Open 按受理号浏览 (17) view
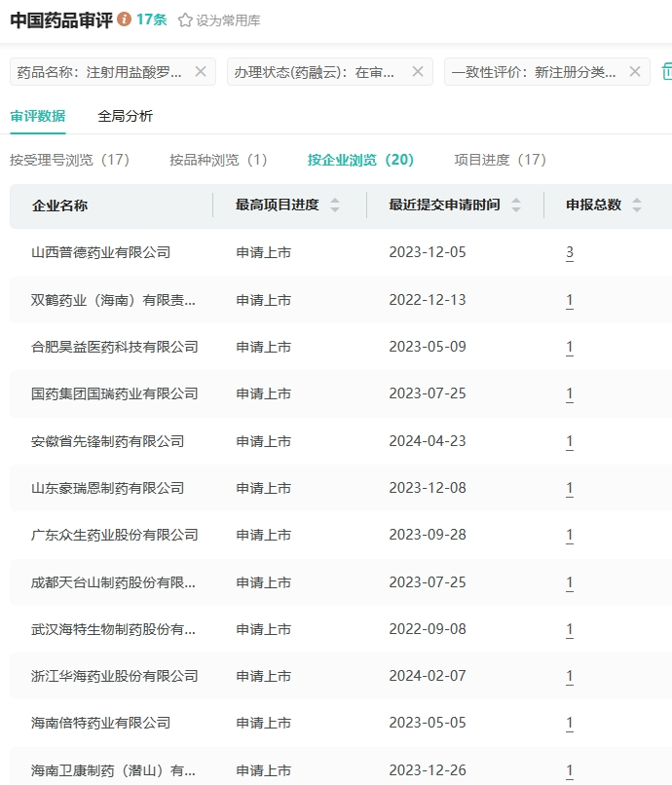672x785 pixels. pyautogui.click(x=69, y=160)
